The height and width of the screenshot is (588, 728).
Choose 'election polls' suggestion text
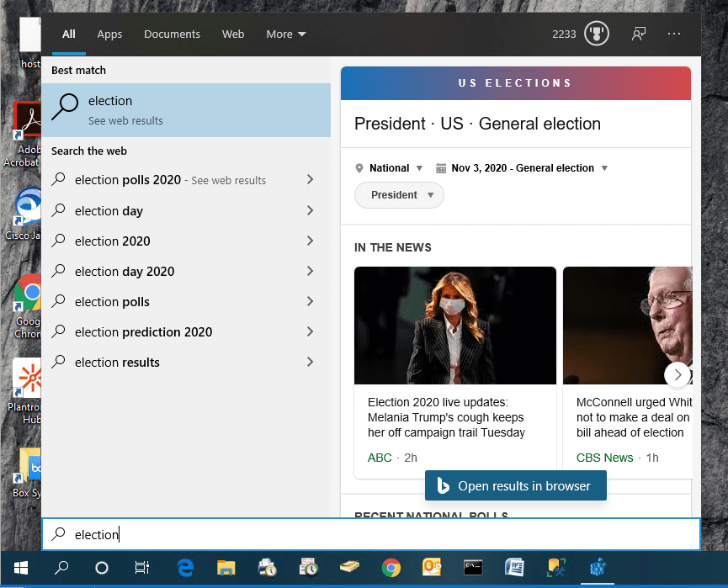pos(112,302)
